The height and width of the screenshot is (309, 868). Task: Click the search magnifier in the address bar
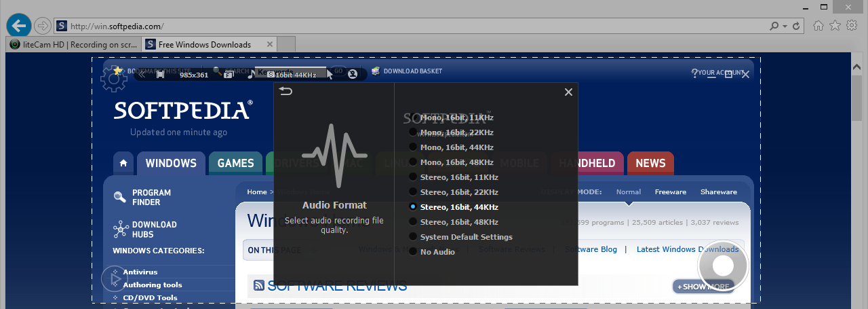pos(774,26)
